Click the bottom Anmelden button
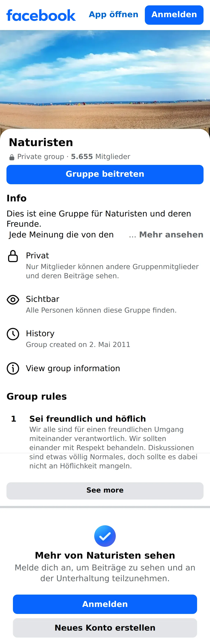Screen dimensions: 210x644 point(105,604)
